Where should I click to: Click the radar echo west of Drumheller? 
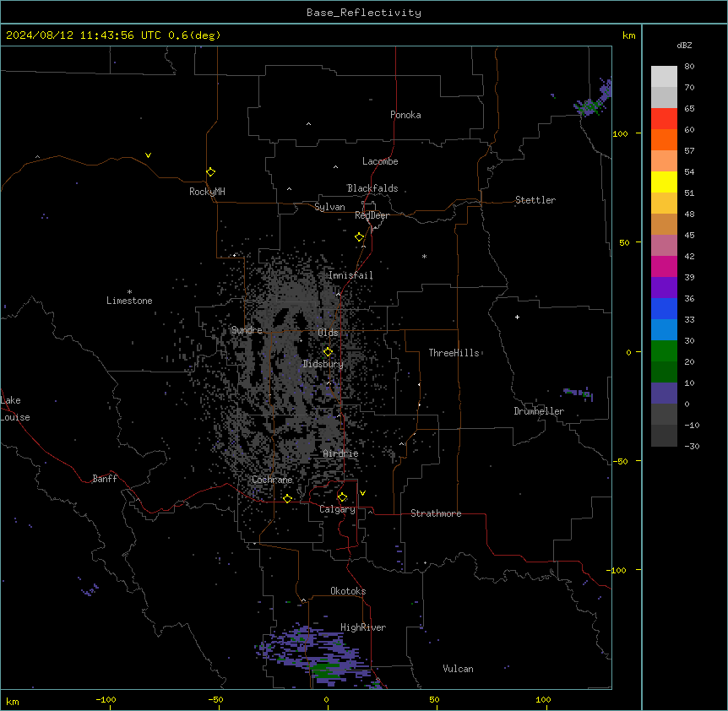point(579,393)
